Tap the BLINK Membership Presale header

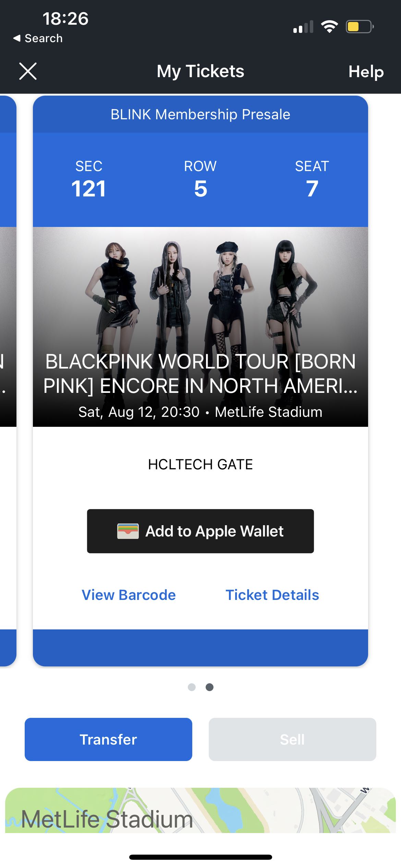(200, 114)
